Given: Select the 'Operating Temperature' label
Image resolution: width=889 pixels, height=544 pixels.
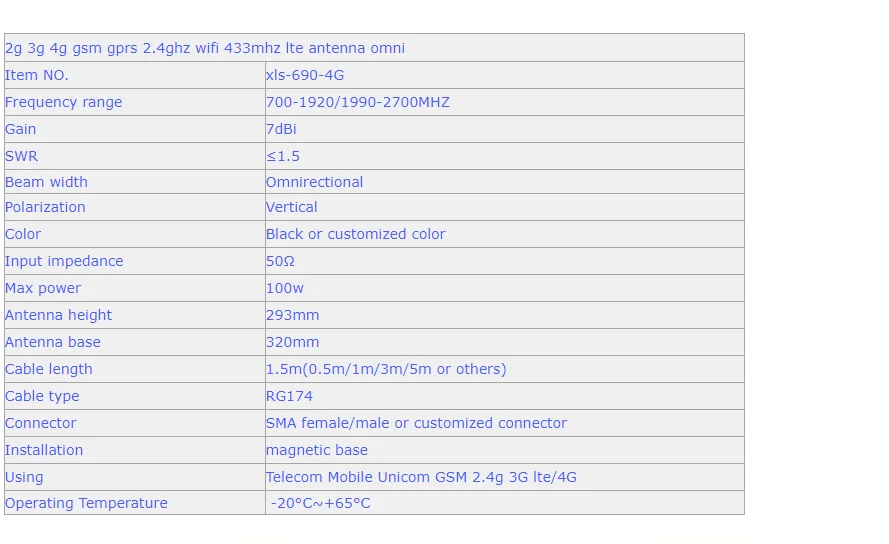Looking at the screenshot, I should (x=86, y=503).
